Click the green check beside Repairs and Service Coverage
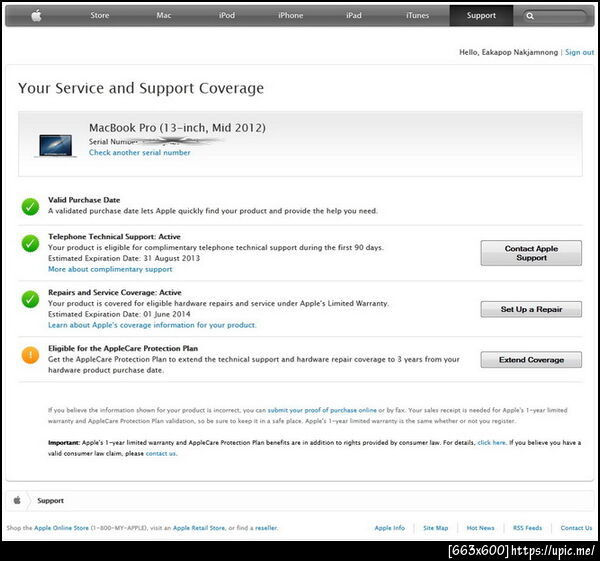The height and width of the screenshot is (561, 600). click(30, 299)
